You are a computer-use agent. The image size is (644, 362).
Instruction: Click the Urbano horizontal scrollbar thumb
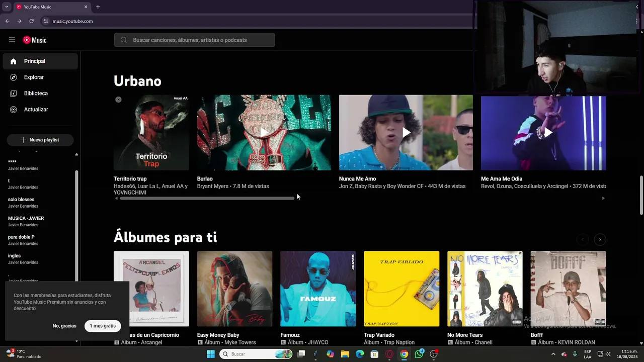[x=207, y=198]
